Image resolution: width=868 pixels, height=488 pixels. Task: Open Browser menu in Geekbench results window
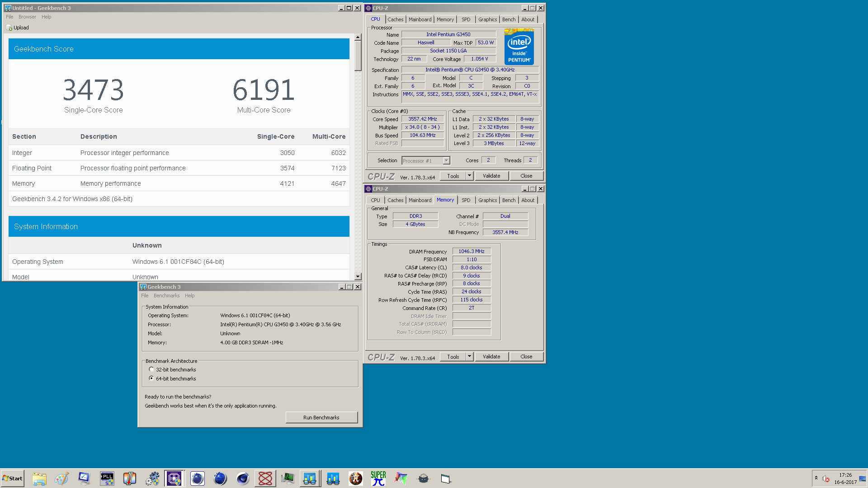point(27,17)
